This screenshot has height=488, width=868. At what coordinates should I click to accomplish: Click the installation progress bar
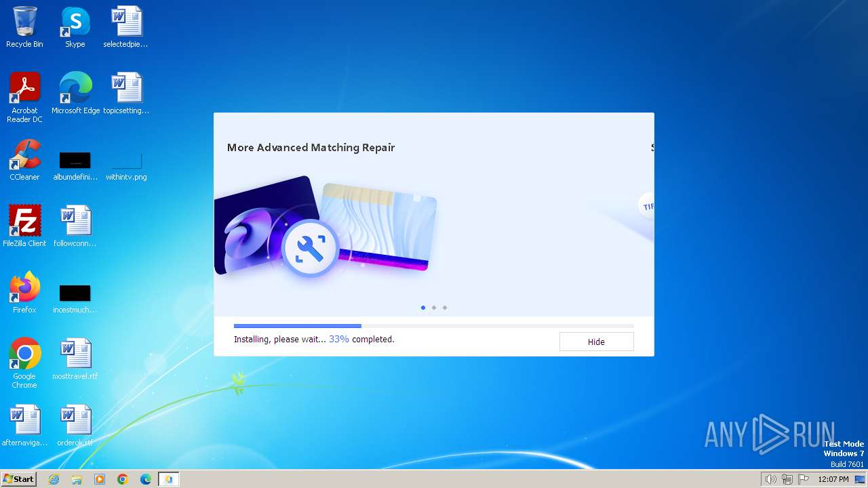click(434, 326)
